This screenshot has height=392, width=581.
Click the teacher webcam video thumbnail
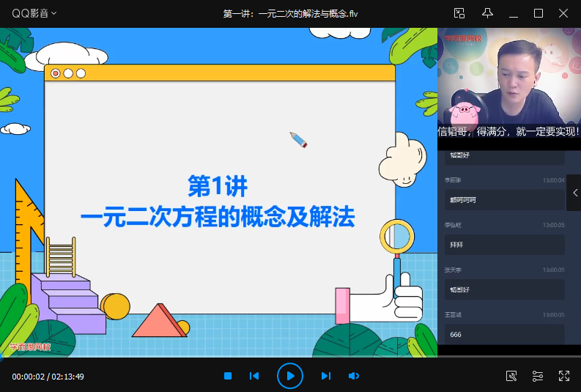coord(508,83)
